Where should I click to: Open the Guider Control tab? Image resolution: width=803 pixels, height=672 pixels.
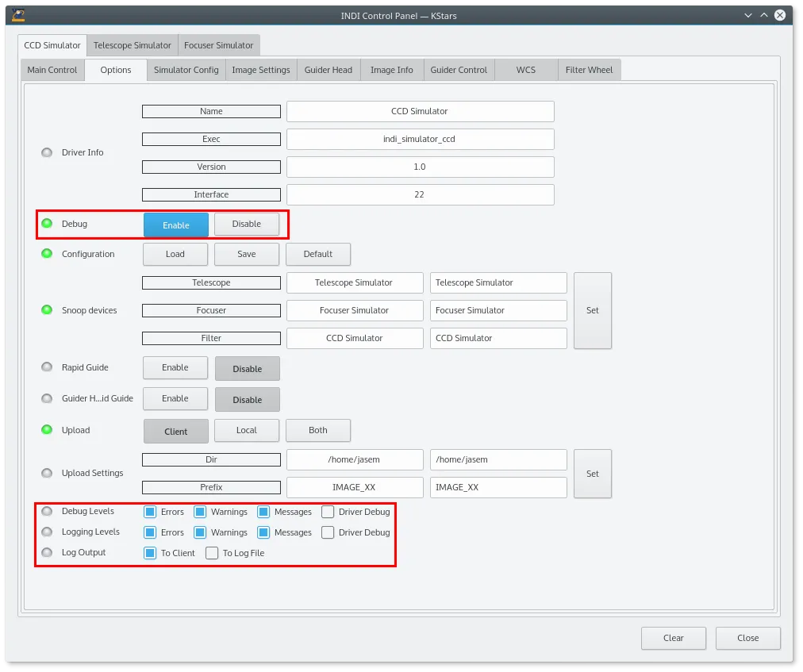click(x=459, y=70)
